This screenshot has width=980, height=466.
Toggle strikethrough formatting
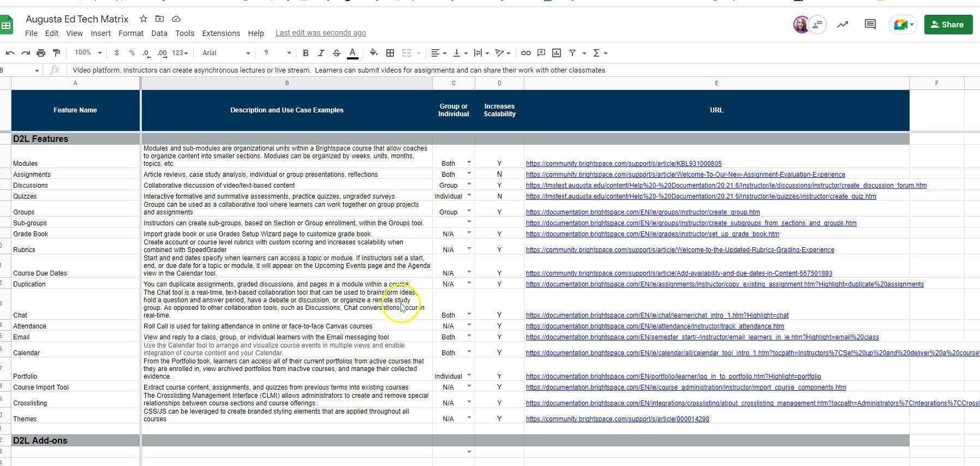(337, 53)
